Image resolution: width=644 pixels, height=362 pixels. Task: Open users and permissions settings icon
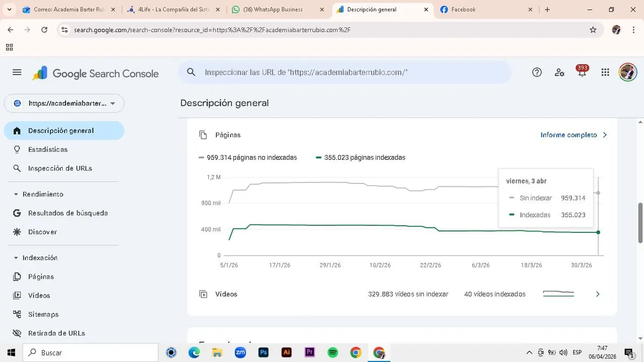559,72
